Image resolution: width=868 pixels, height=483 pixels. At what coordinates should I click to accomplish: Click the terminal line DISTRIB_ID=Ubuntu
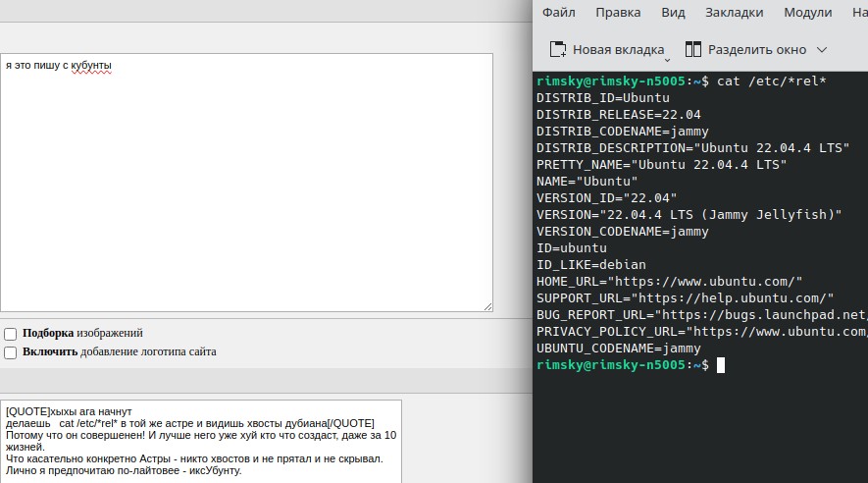point(603,98)
